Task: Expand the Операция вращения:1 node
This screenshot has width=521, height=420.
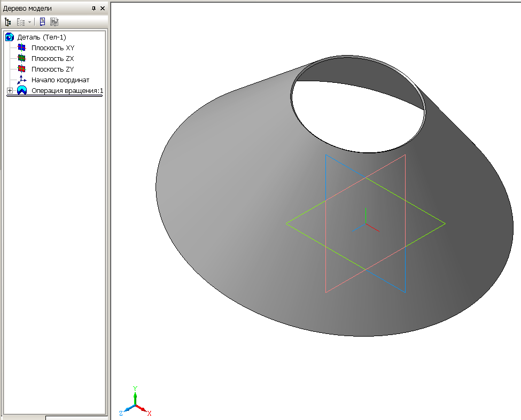Action: 10,90
